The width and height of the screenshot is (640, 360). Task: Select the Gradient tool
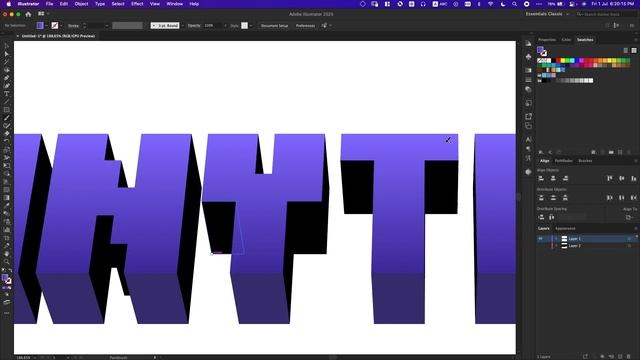pyautogui.click(x=7, y=198)
